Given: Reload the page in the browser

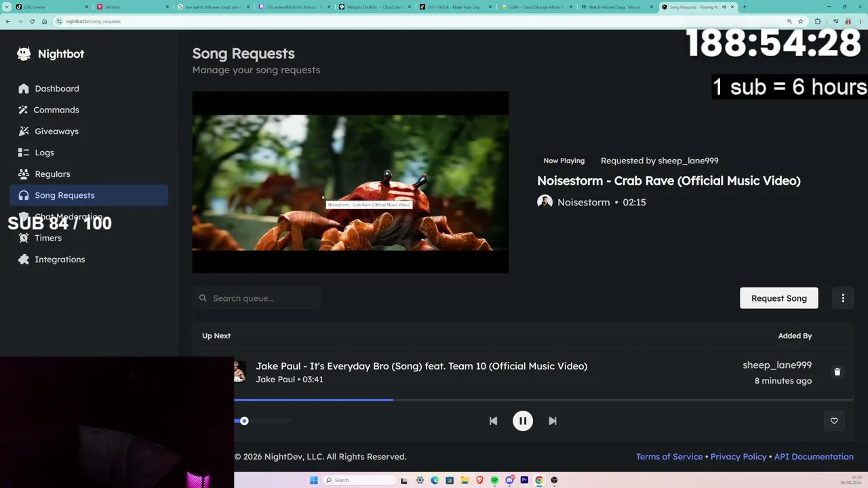Looking at the screenshot, I should point(32,21).
